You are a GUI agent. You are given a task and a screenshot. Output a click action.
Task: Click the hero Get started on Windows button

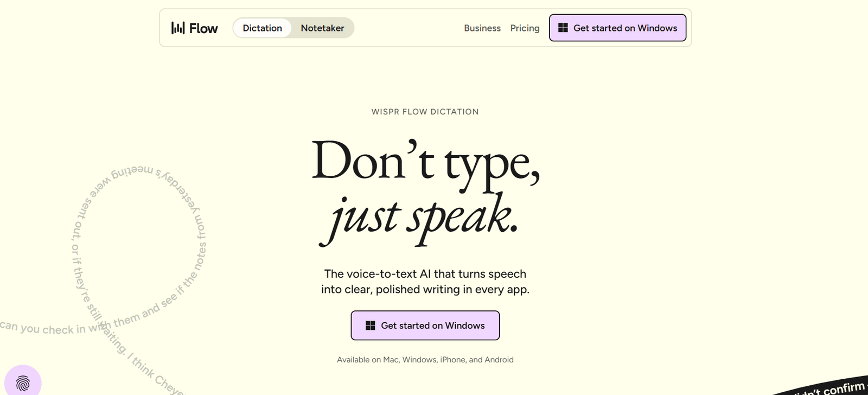[x=425, y=326]
